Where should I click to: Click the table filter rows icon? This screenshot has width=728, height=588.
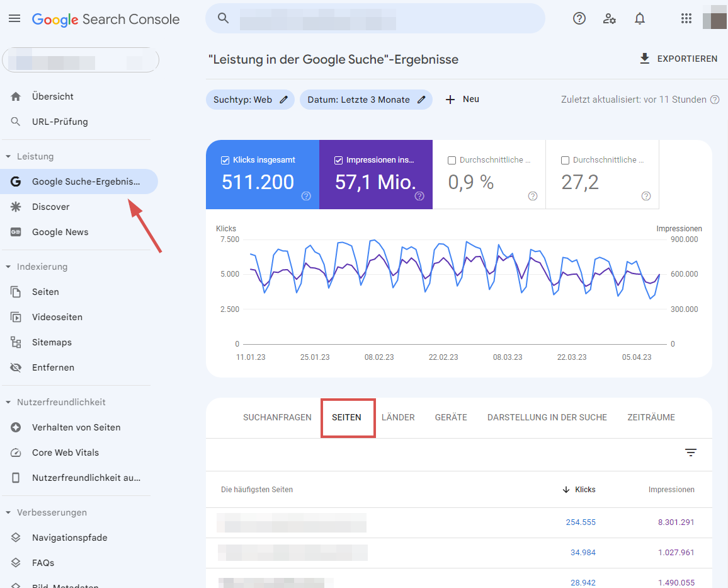[690, 453]
